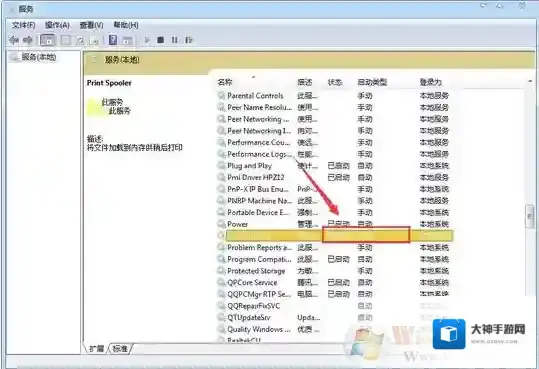Click the gear icon beside QTUpdateSrv
Image resolution: width=539 pixels, height=369 pixels.
(x=221, y=318)
